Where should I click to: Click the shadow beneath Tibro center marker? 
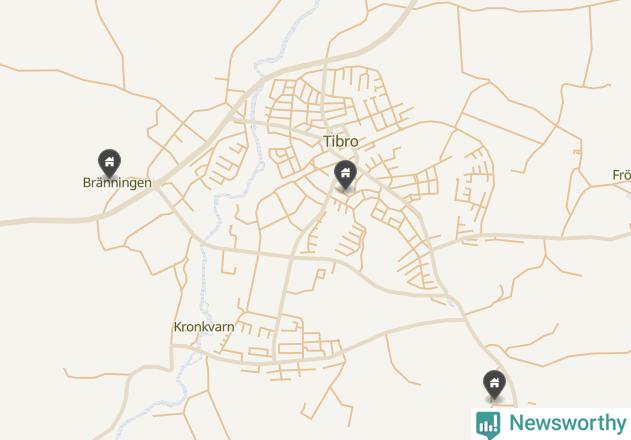tap(345, 190)
